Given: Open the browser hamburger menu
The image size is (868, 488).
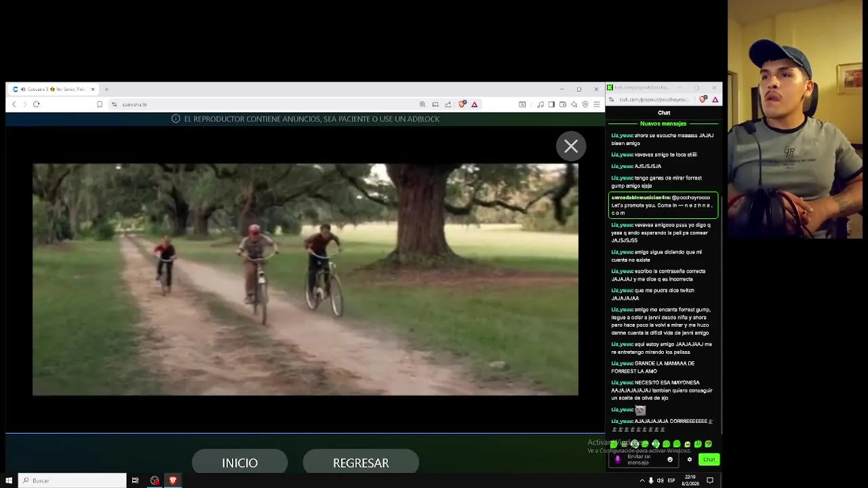Looking at the screenshot, I should coord(597,104).
